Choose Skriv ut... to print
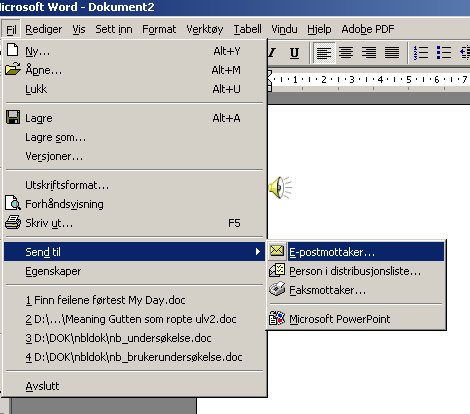The image size is (470, 414). [135, 223]
